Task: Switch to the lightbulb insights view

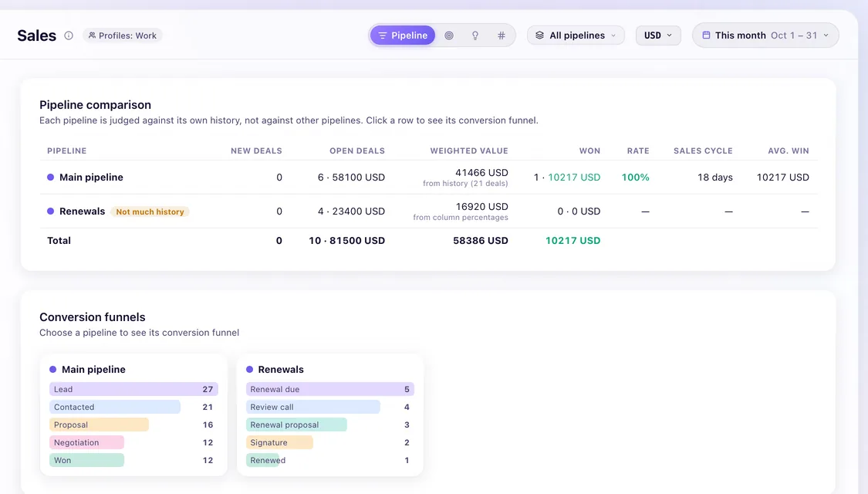Action: pyautogui.click(x=475, y=36)
